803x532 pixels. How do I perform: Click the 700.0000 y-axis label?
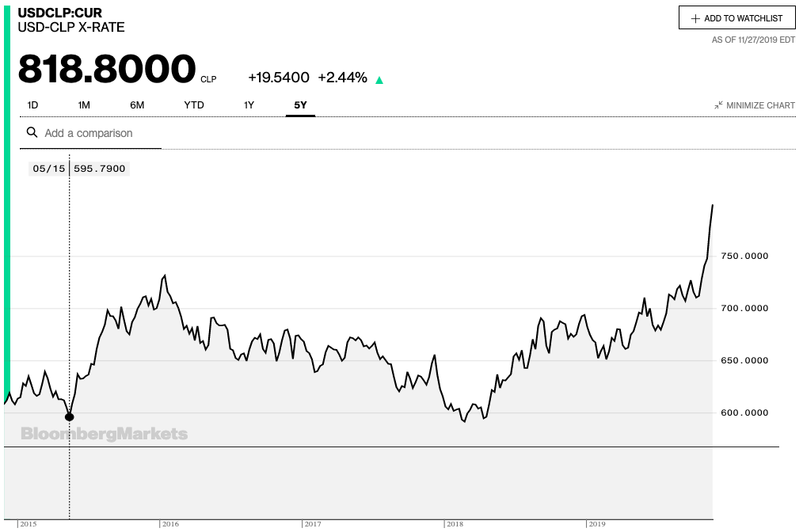[x=744, y=308]
